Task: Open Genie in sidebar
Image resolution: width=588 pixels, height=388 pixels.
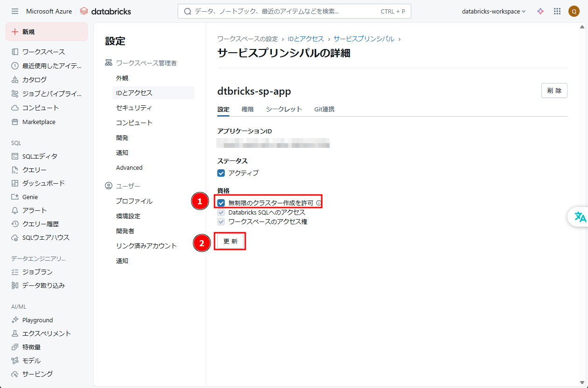Action: tap(30, 197)
